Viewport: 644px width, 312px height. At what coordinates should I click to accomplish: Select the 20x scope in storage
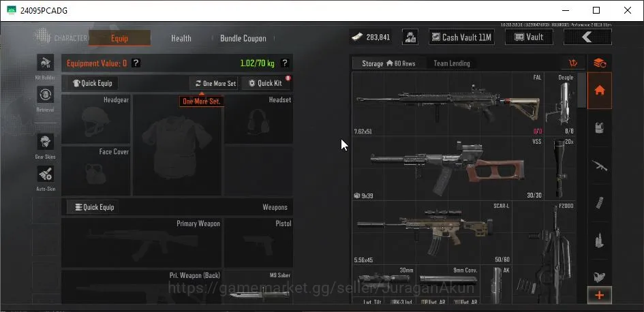pos(560,168)
